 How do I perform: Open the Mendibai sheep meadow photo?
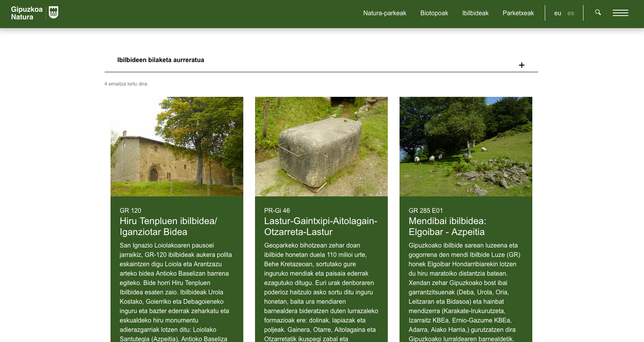pos(466,146)
